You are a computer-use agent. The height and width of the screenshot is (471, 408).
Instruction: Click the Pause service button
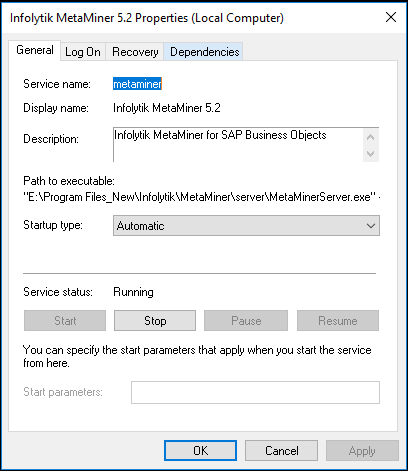coord(246,321)
